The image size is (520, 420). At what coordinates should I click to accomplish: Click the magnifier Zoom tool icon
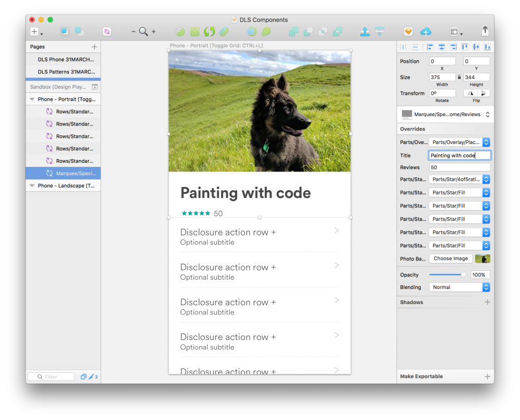144,32
